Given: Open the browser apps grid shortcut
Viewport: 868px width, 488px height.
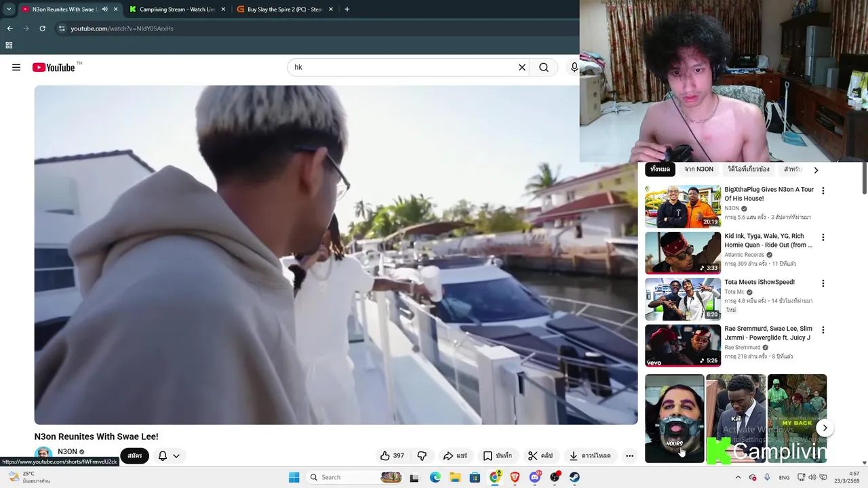Looking at the screenshot, I should pyautogui.click(x=9, y=45).
